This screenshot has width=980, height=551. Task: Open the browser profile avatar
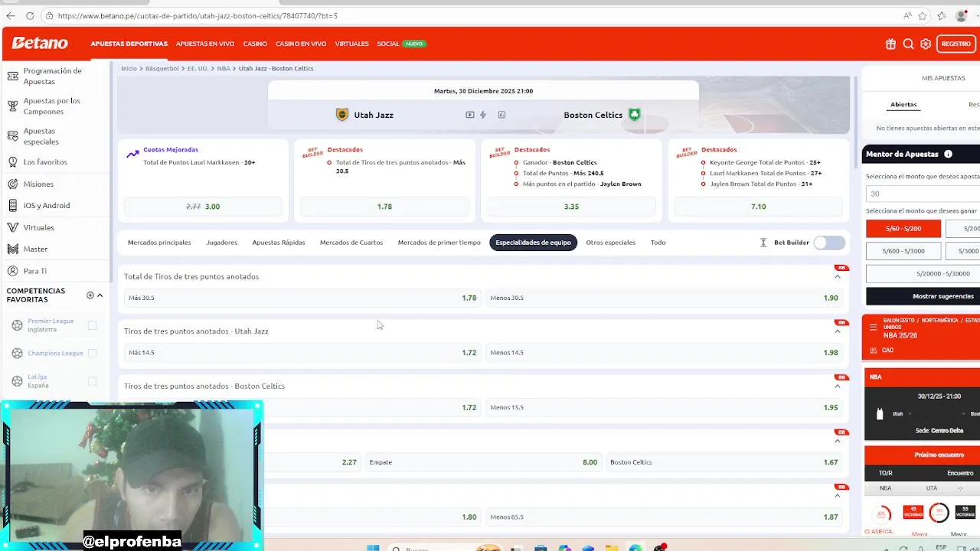coord(962,15)
